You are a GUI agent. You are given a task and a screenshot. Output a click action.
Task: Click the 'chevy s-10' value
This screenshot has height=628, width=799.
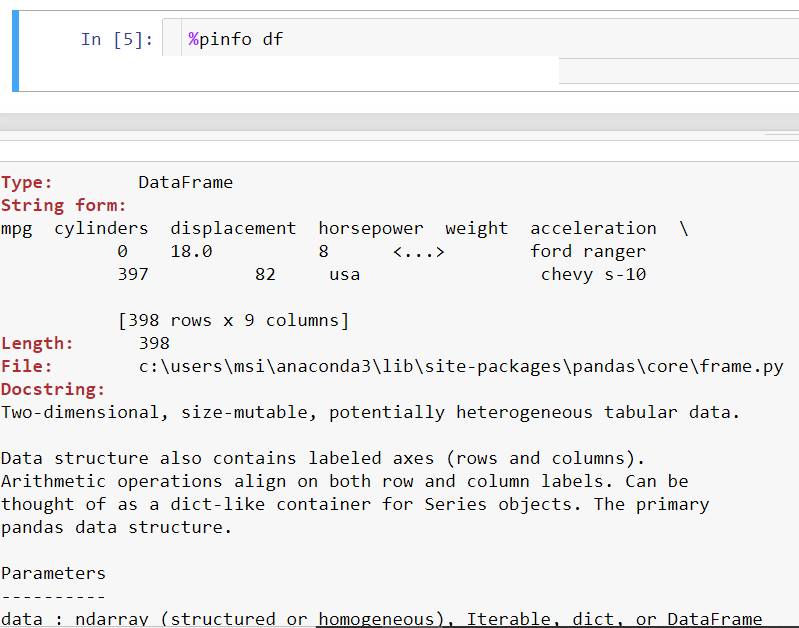[593, 274]
